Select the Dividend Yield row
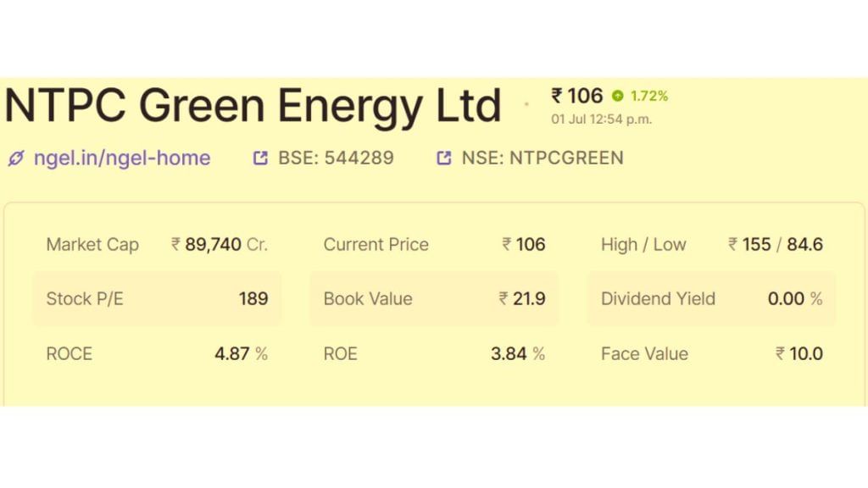868x488 pixels. 712,299
